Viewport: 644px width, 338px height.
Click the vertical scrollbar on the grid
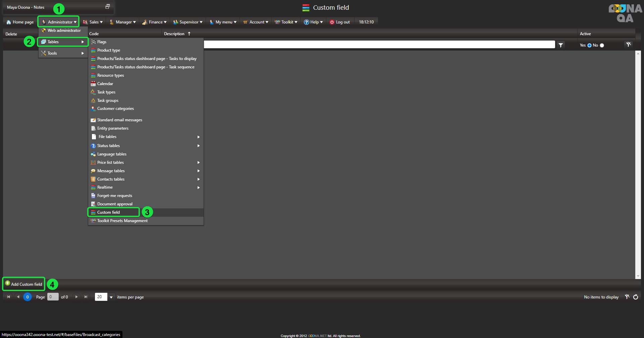(638, 164)
